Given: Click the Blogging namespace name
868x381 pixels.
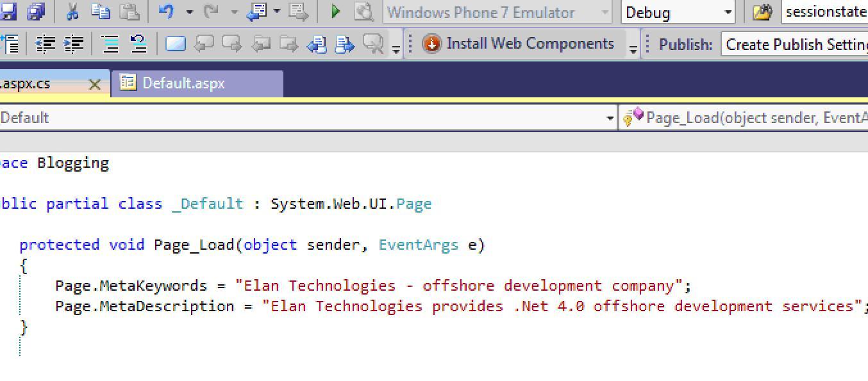Looking at the screenshot, I should click(73, 163).
